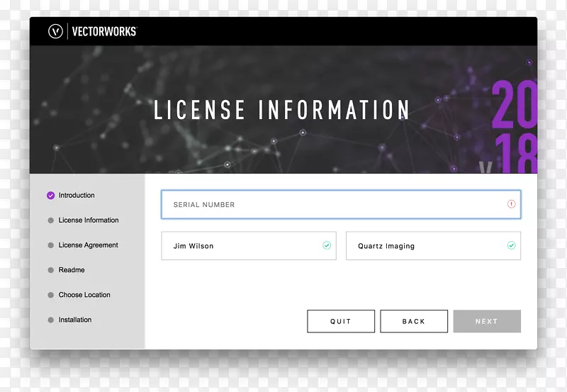Open the License Agreement step
Screen dimensions: 567x392
pos(89,245)
